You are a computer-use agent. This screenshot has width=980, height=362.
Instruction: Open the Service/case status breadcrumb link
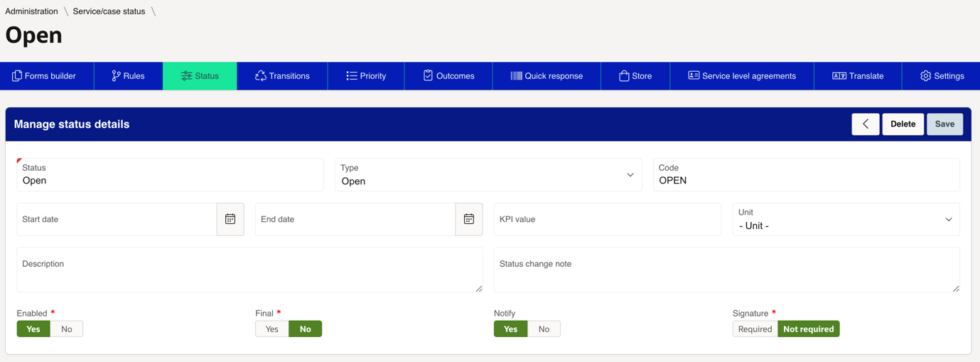[x=109, y=11]
